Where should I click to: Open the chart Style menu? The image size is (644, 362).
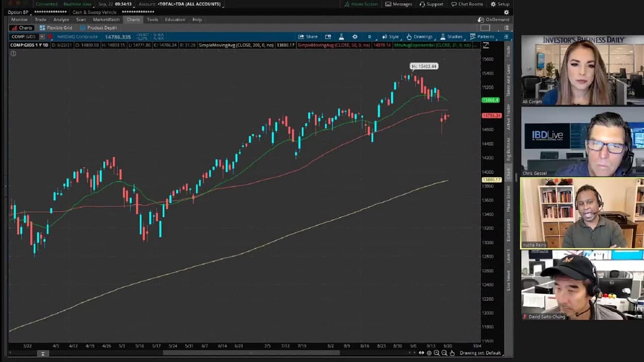pos(390,37)
